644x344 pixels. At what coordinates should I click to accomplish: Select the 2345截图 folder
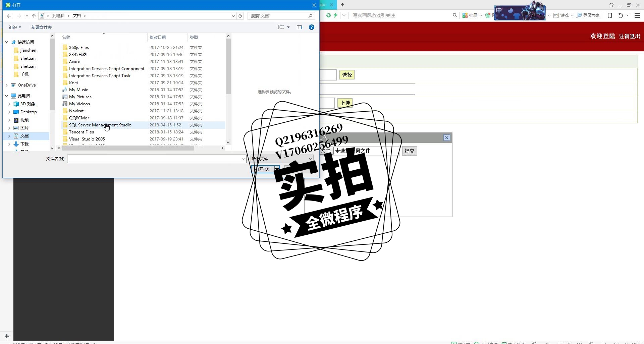(78, 54)
